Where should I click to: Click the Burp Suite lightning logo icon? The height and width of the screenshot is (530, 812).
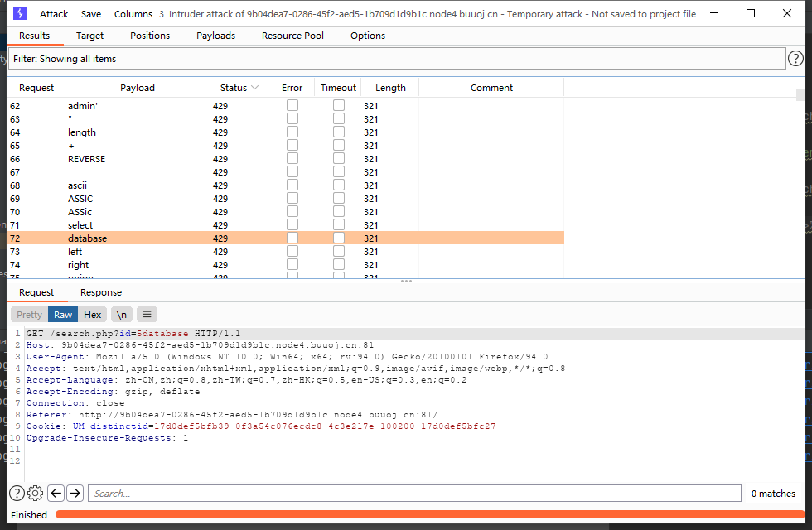tap(20, 13)
